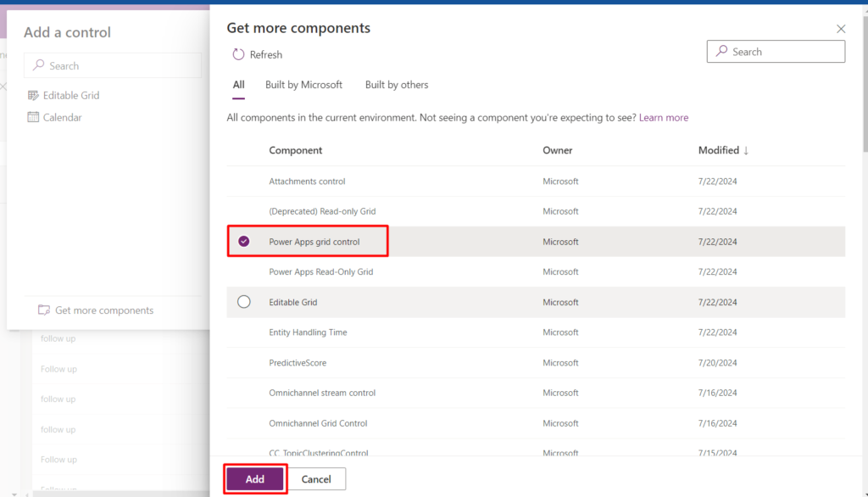This screenshot has width=868, height=497.
Task: Sort by the Modified column header
Action: [719, 150]
